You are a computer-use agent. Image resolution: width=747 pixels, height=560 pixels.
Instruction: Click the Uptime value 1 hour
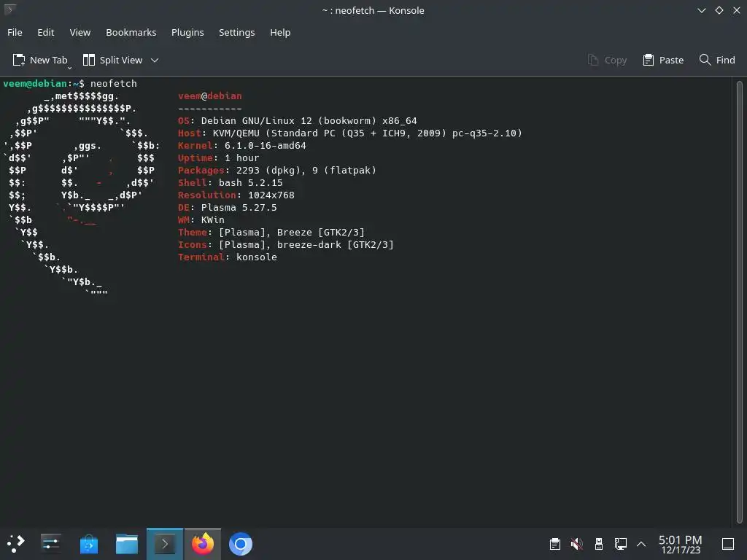(x=242, y=157)
